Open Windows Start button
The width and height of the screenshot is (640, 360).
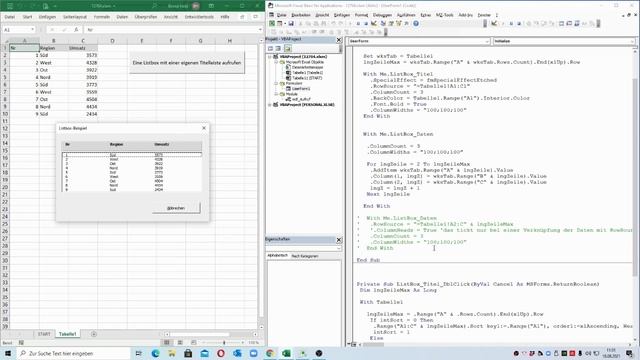(8, 353)
